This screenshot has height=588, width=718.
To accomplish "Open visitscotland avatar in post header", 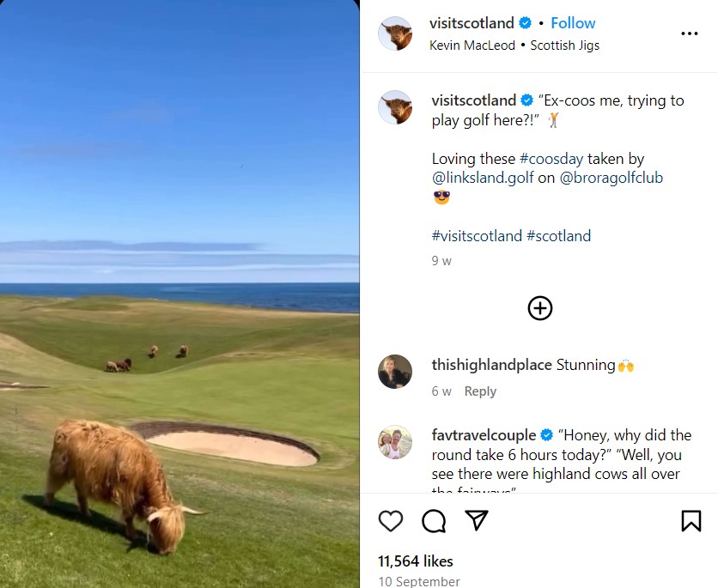I will click(395, 33).
